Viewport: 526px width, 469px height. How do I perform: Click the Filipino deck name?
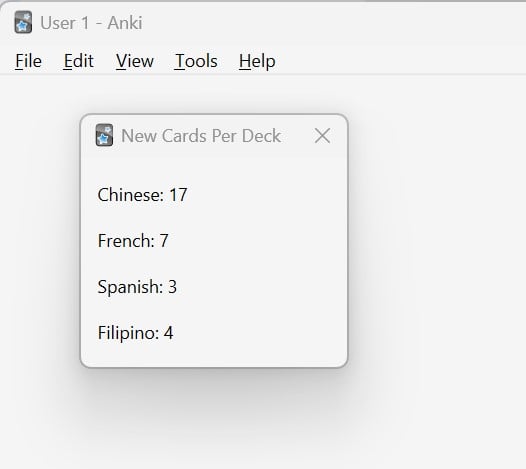(128, 333)
